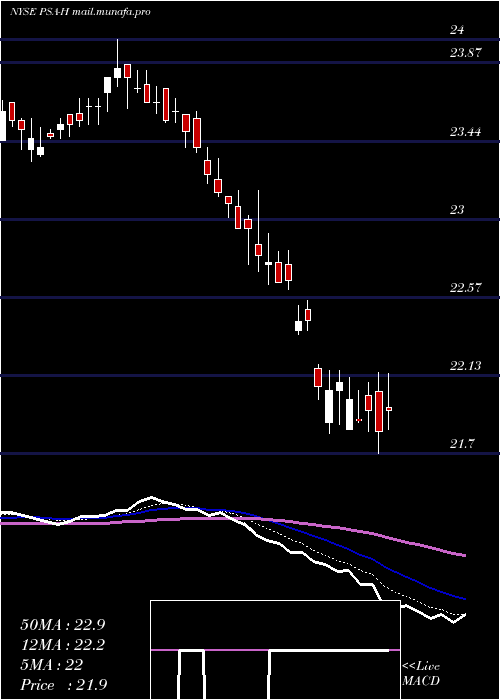Click the NYSE PSA-H mail.munafa.pro title text
The height and width of the screenshot is (700, 500).
point(80,12)
